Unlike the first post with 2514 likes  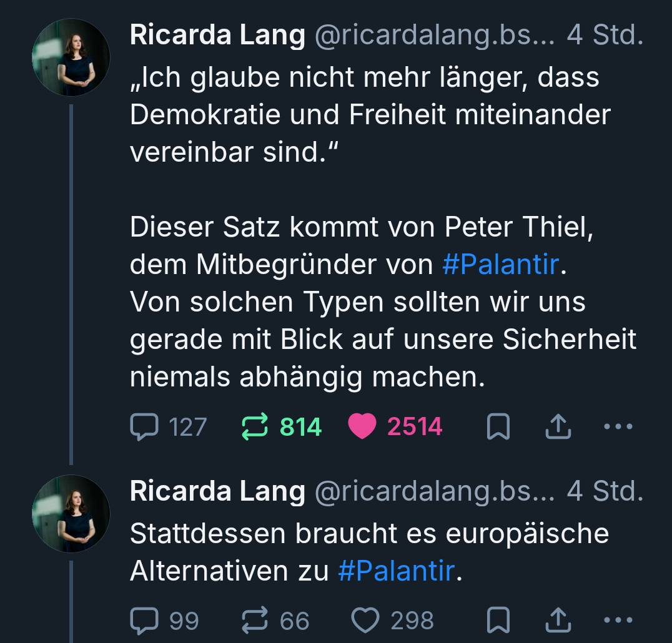pyautogui.click(x=362, y=427)
